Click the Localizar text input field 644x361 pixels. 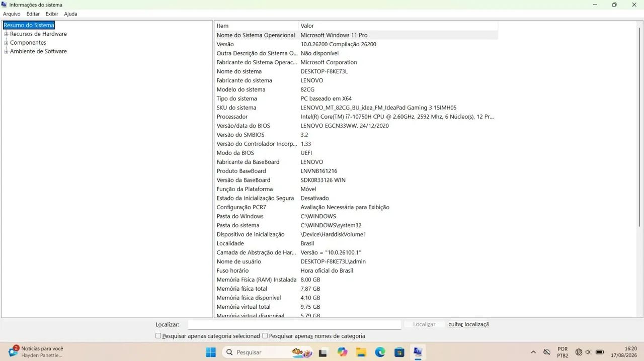[294, 324]
